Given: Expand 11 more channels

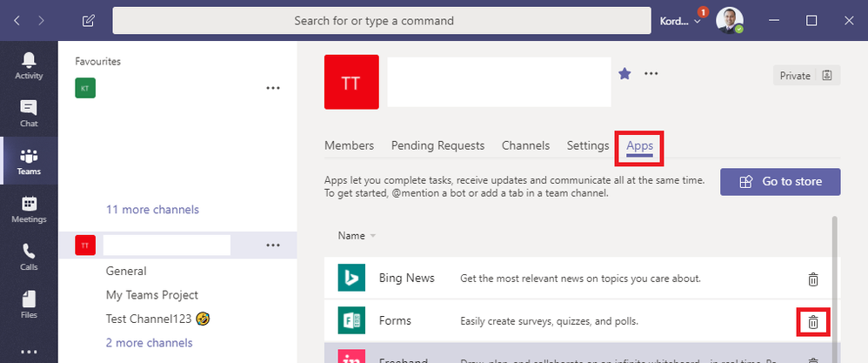Looking at the screenshot, I should point(152,210).
